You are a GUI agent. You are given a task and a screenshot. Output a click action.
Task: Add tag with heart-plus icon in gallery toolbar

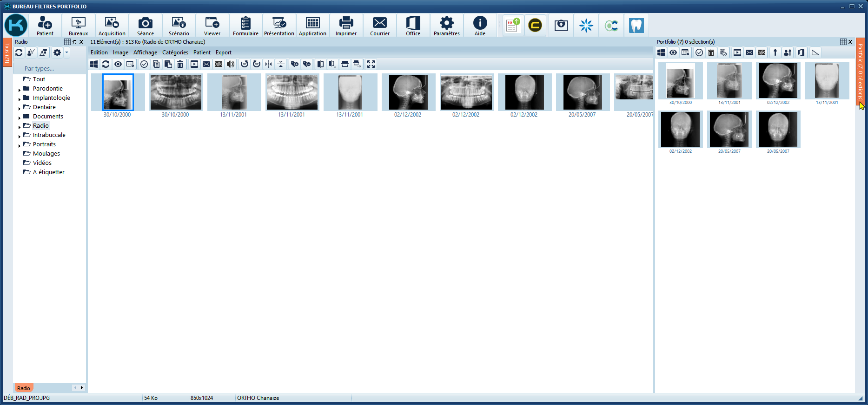[x=295, y=64]
